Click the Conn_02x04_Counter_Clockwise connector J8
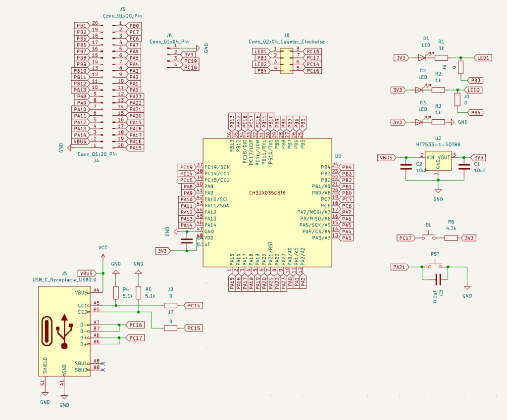 pyautogui.click(x=286, y=62)
